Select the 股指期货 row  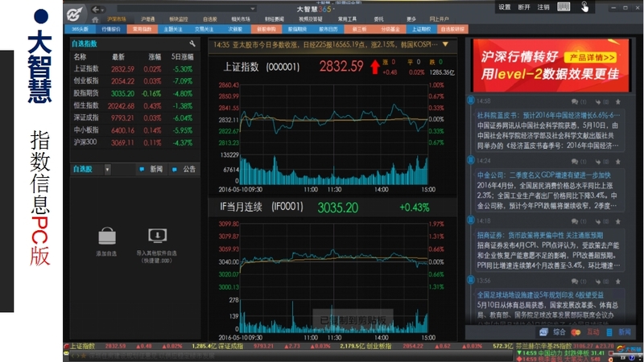pyautogui.click(x=134, y=93)
